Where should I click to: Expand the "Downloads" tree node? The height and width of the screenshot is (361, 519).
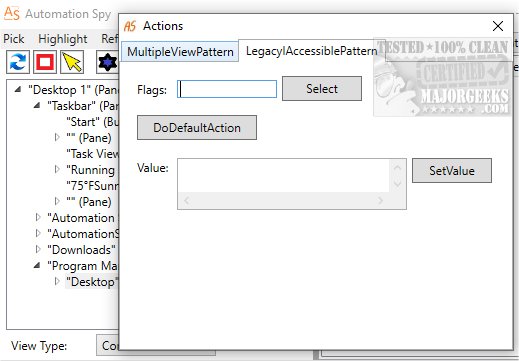pos(38,249)
